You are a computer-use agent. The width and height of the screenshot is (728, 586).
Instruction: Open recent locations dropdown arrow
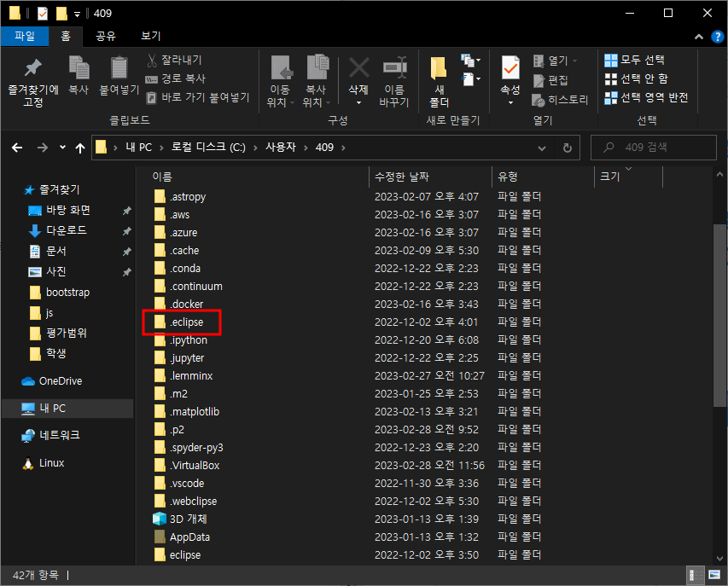(62, 148)
